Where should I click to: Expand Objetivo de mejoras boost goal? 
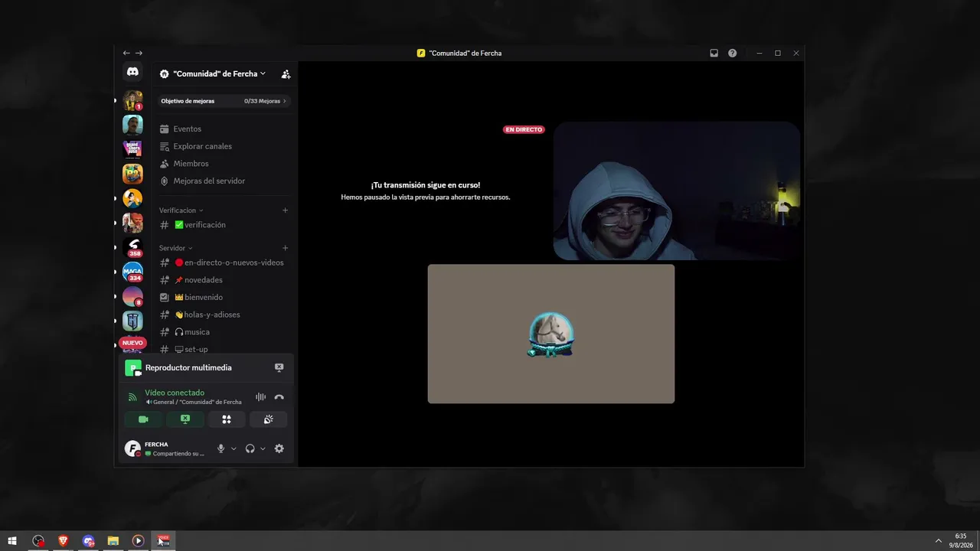tap(224, 101)
